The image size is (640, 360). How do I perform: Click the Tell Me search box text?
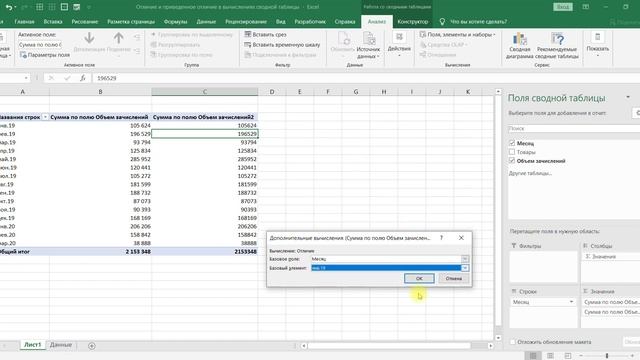tap(478, 22)
